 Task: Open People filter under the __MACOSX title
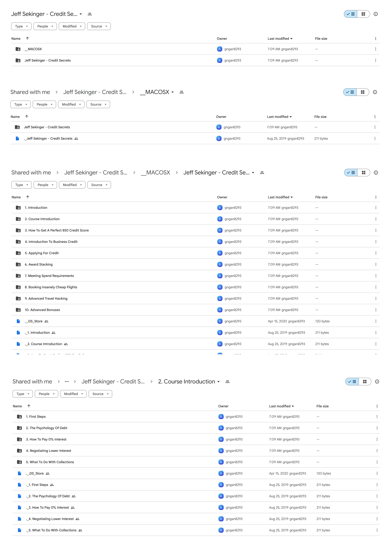click(44, 104)
